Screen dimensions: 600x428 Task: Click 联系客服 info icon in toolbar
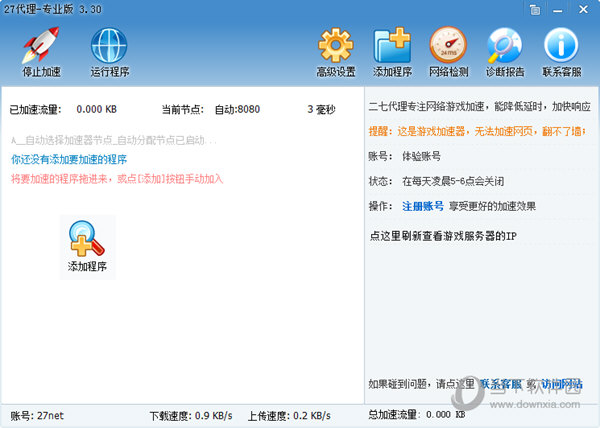pos(561,52)
